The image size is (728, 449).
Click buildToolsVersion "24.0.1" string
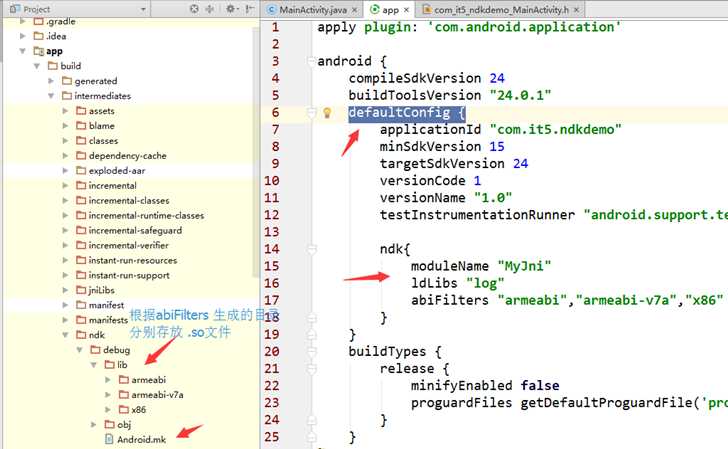[520, 95]
